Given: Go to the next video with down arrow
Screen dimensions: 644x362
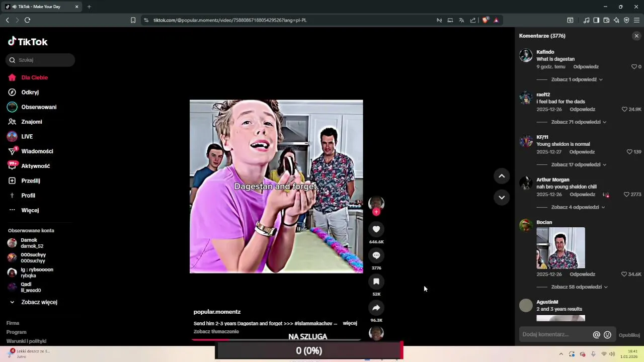Looking at the screenshot, I should tap(502, 198).
